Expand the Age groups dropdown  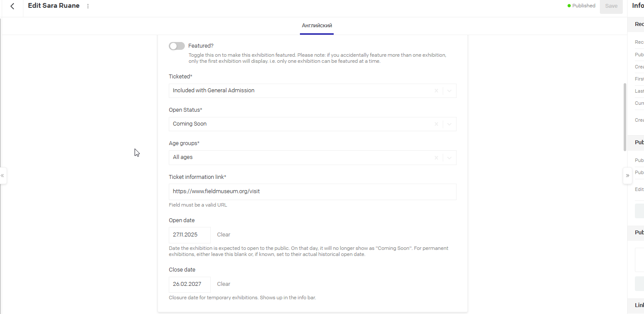click(x=449, y=158)
